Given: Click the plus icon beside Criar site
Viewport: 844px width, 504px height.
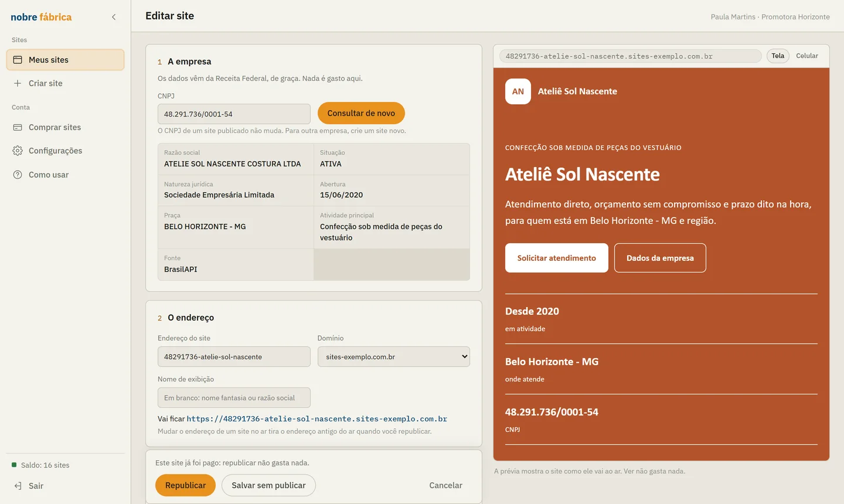Looking at the screenshot, I should (18, 83).
